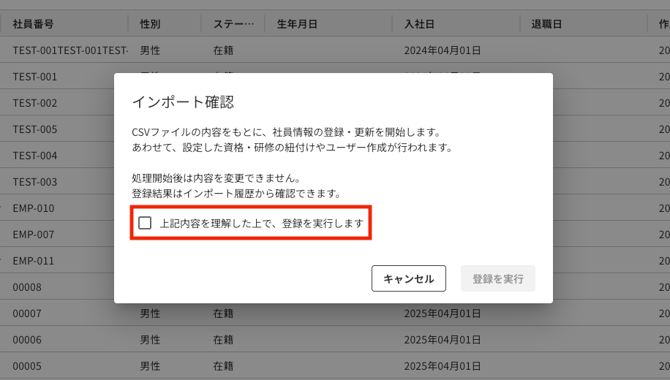This screenshot has width=670, height=380.
Task: Select the TEST-002 row cell
Action: tap(35, 103)
